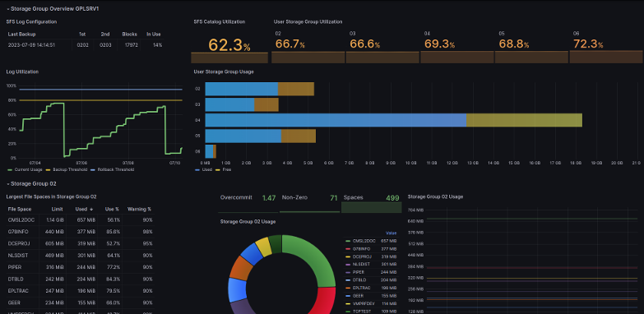Select the 0202 first log cell
The image size is (644, 314).
tap(83, 45)
